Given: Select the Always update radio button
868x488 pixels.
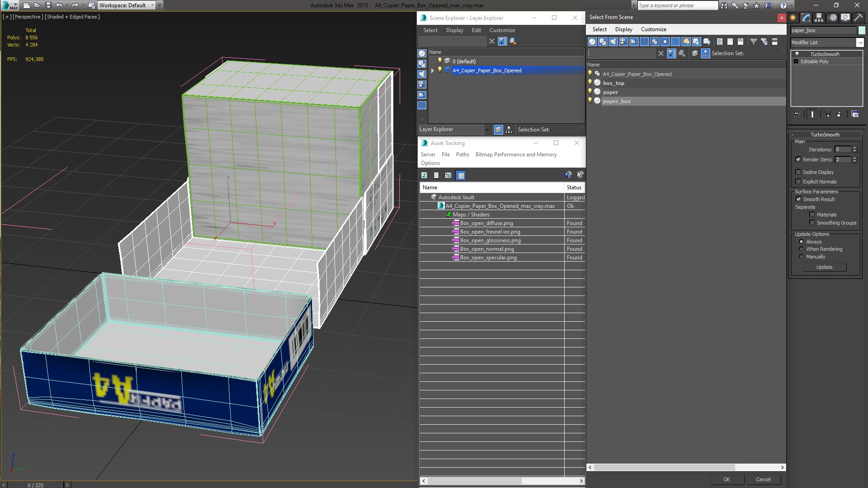Looking at the screenshot, I should pos(801,242).
